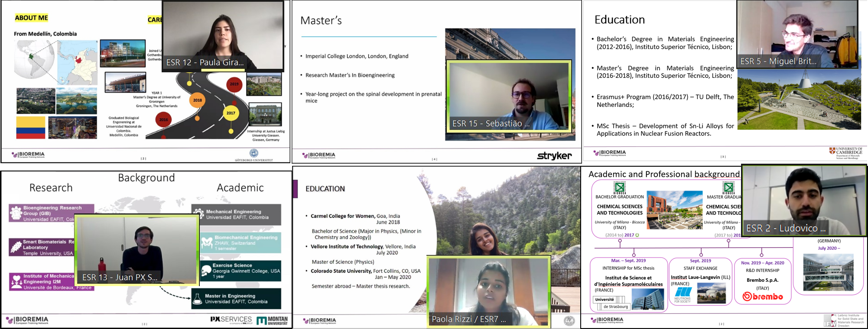Click the Master in Engineering box
The height and width of the screenshot is (329, 868).
coord(236,299)
